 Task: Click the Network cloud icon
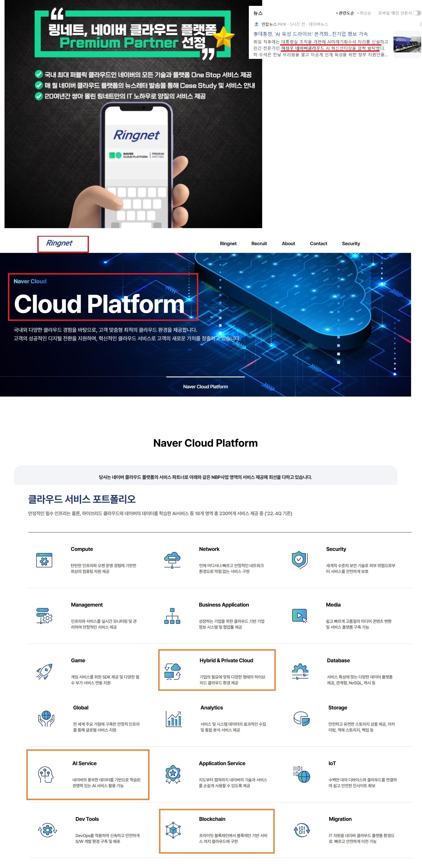172,560
